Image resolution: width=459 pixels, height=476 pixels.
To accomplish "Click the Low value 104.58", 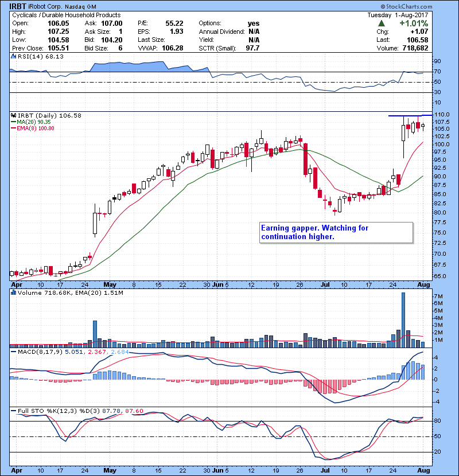I will pos(59,40).
